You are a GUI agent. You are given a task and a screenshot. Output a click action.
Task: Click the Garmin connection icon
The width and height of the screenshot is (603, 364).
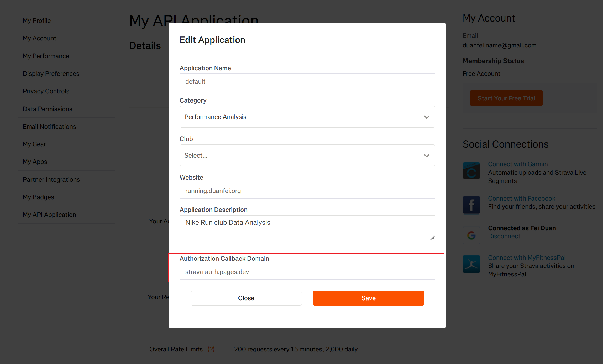[471, 170]
